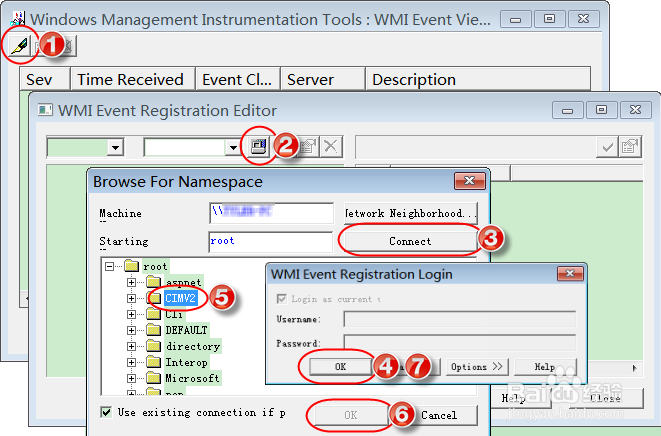Select the Interop namespace
The width and height of the screenshot is (661, 436).
[186, 362]
